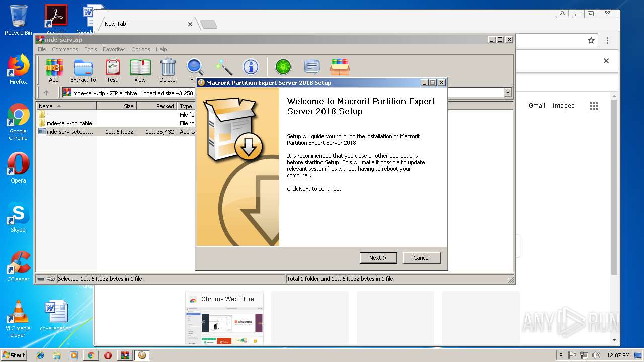Click the Chrome page vertical scrollbar
Viewport: 644px width, 362px height.
click(614, 186)
